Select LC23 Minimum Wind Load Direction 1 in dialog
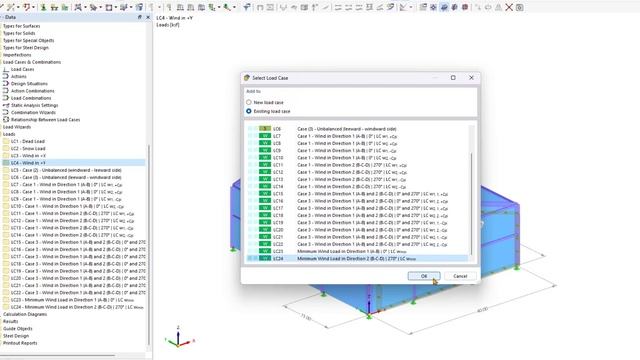This screenshot has width=640, height=360. pos(358,251)
